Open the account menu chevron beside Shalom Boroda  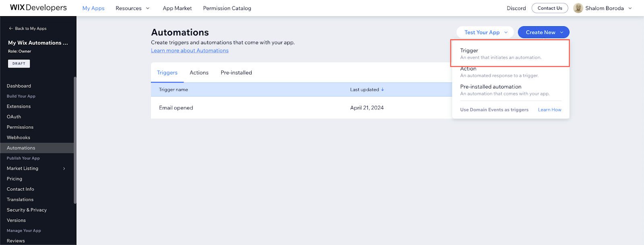[x=630, y=8]
